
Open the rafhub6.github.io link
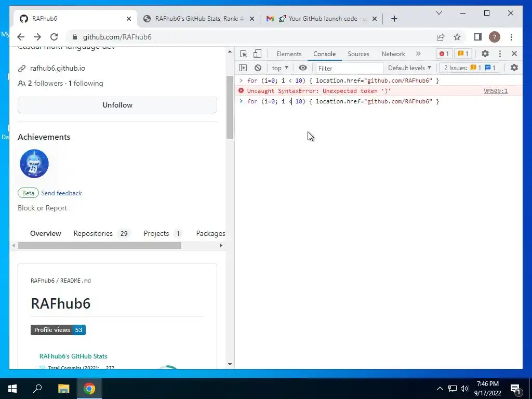tap(58, 68)
